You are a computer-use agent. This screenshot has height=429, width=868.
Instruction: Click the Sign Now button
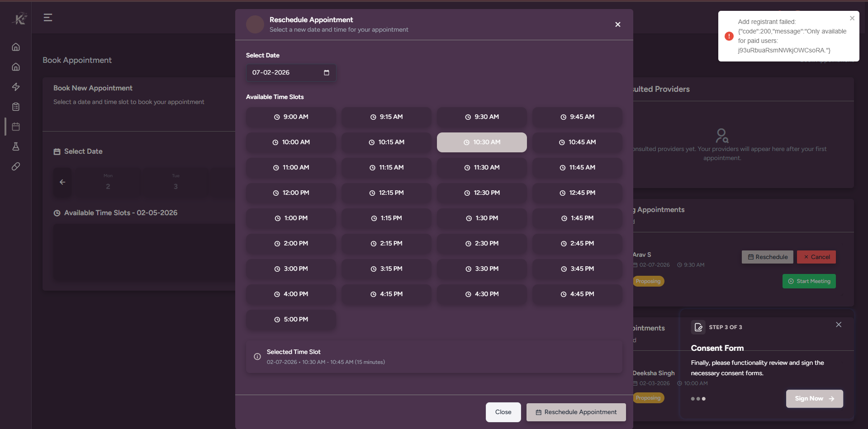[814, 399]
